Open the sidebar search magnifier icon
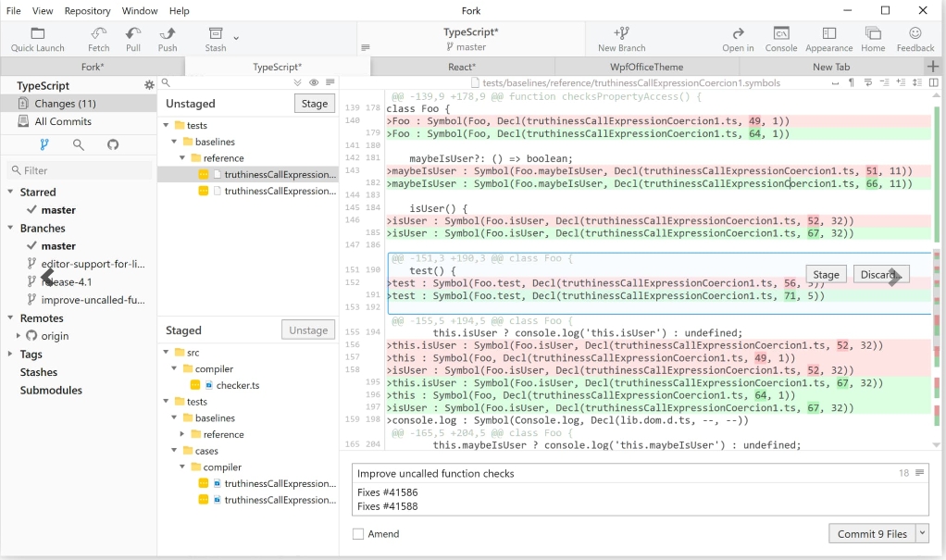The height and width of the screenshot is (560, 946). (x=79, y=144)
